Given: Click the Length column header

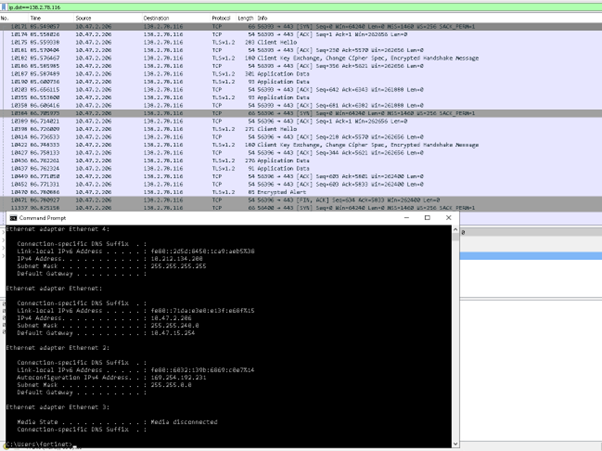Looking at the screenshot, I should [x=245, y=18].
